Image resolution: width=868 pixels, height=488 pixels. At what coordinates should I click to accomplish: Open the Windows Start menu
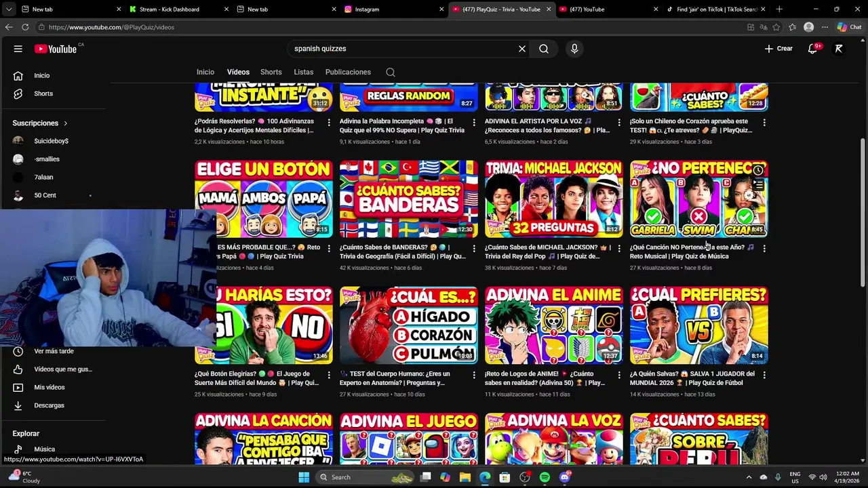(304, 477)
